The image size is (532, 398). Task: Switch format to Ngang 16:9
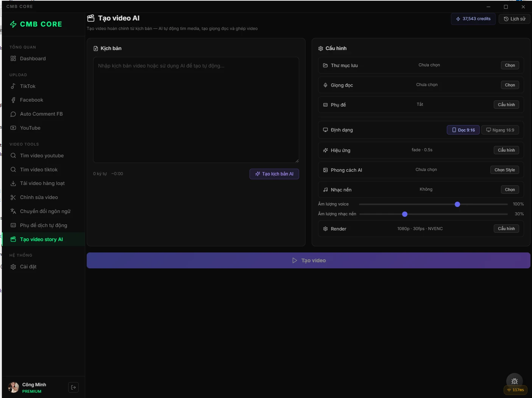(500, 130)
